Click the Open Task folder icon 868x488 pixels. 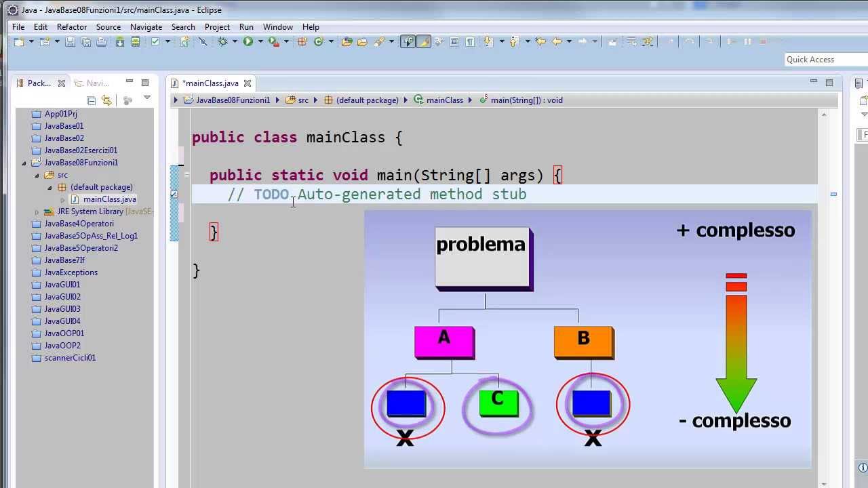[362, 42]
